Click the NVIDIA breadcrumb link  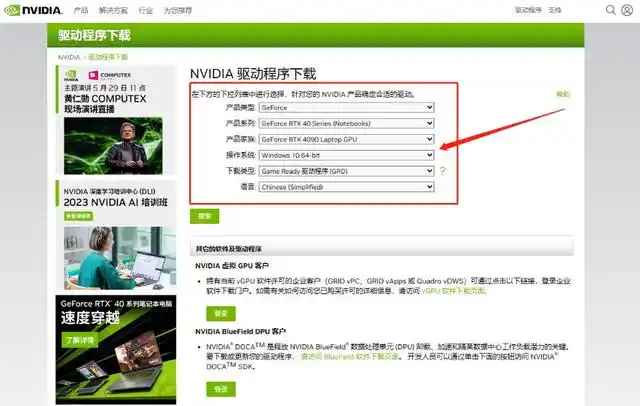tap(69, 57)
